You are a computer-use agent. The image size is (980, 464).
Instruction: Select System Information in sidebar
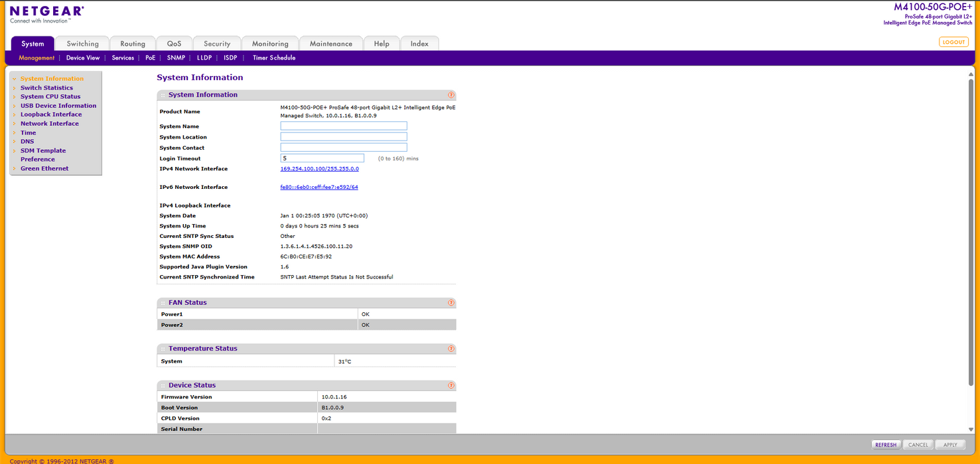(x=52, y=79)
